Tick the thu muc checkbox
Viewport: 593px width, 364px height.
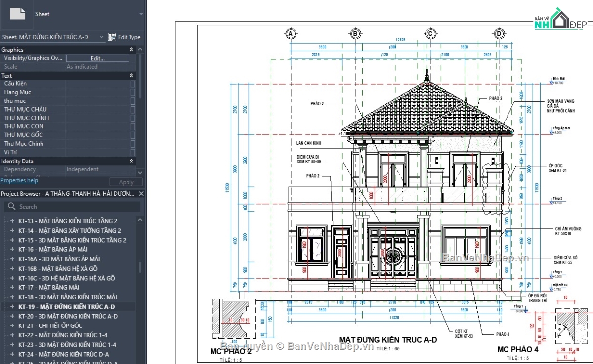(x=133, y=101)
